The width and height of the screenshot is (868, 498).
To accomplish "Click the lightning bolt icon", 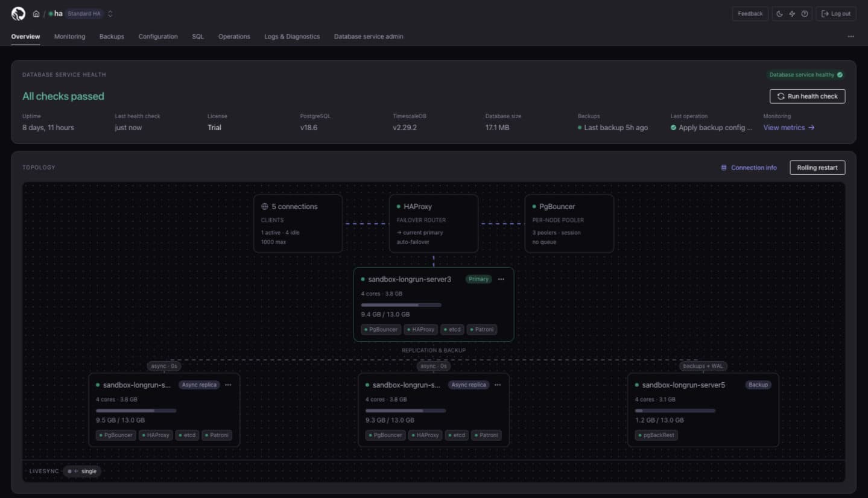I will coord(792,14).
